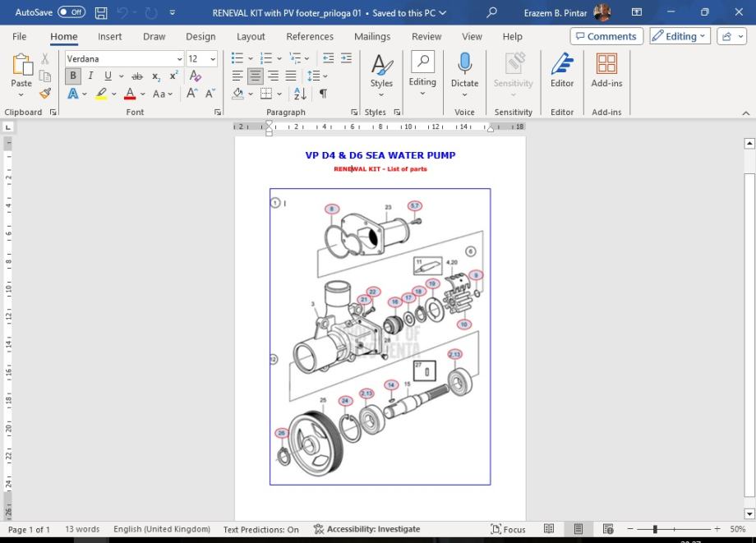Click the zoom slider handle
This screenshot has height=543, width=756.
coord(655,529)
